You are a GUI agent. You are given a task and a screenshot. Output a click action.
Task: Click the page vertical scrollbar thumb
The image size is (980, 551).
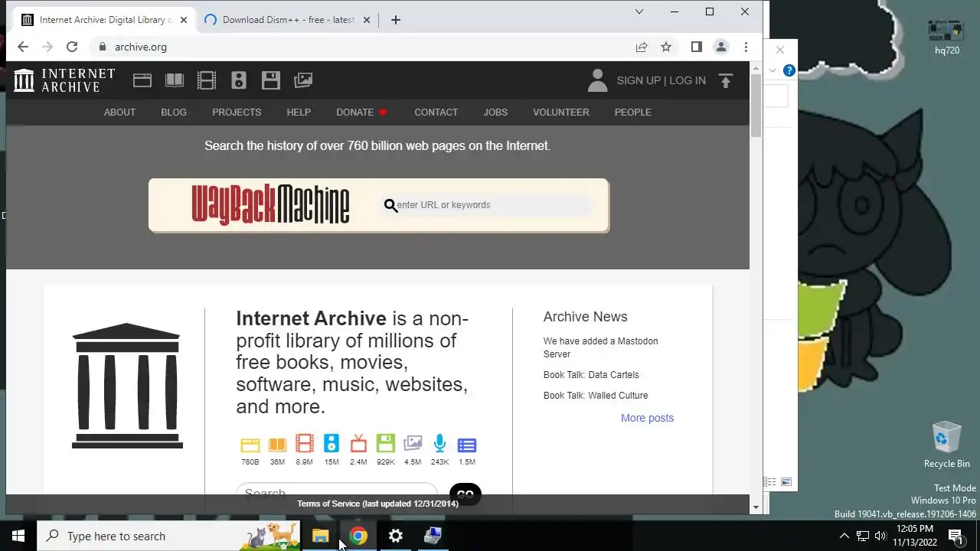tap(756, 106)
